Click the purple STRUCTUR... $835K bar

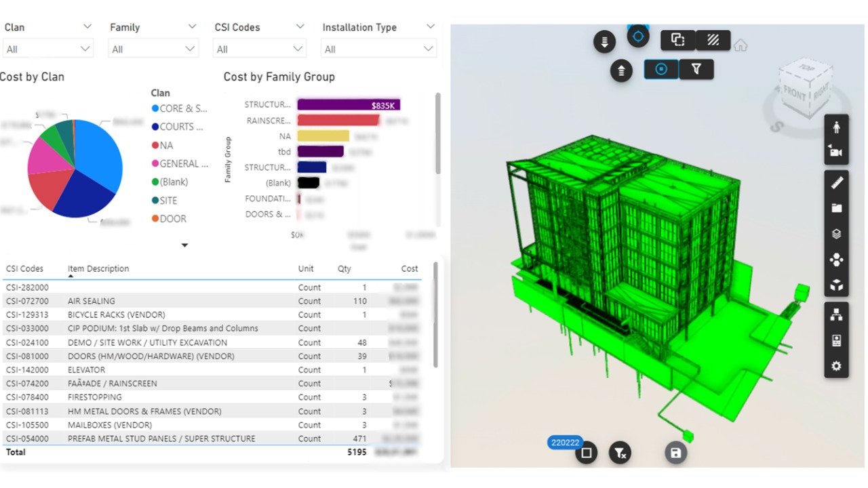point(349,105)
